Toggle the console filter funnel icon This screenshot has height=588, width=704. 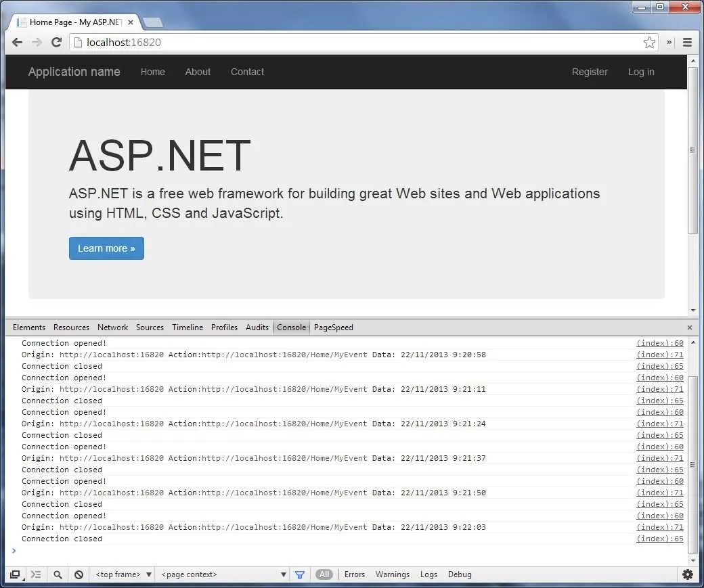coord(300,574)
